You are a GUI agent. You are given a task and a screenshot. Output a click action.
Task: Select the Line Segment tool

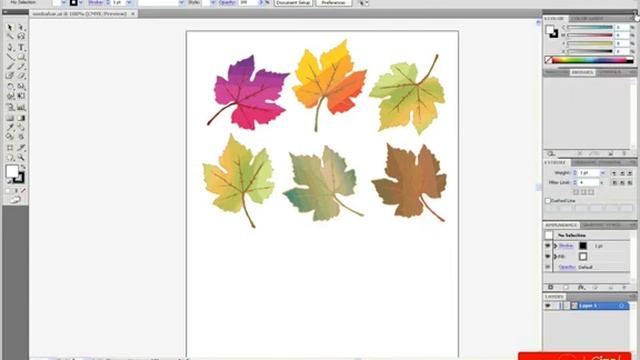(x=10, y=57)
